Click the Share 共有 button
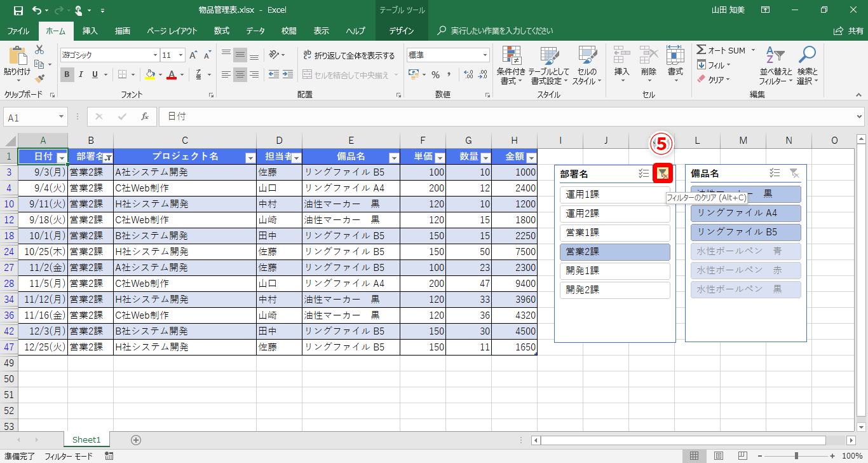The width and height of the screenshot is (868, 463). (x=849, y=31)
